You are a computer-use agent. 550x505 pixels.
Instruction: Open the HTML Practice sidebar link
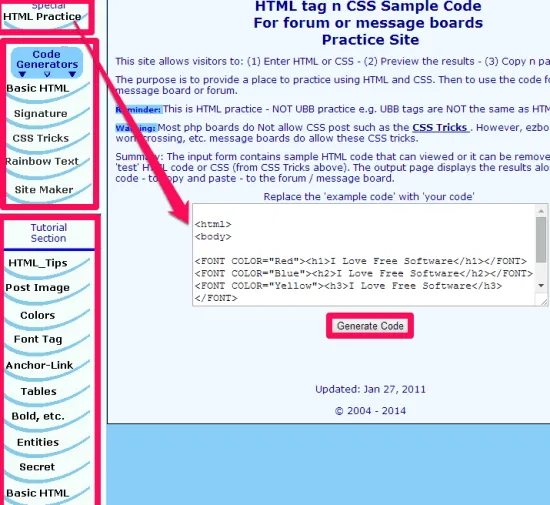pos(42,16)
